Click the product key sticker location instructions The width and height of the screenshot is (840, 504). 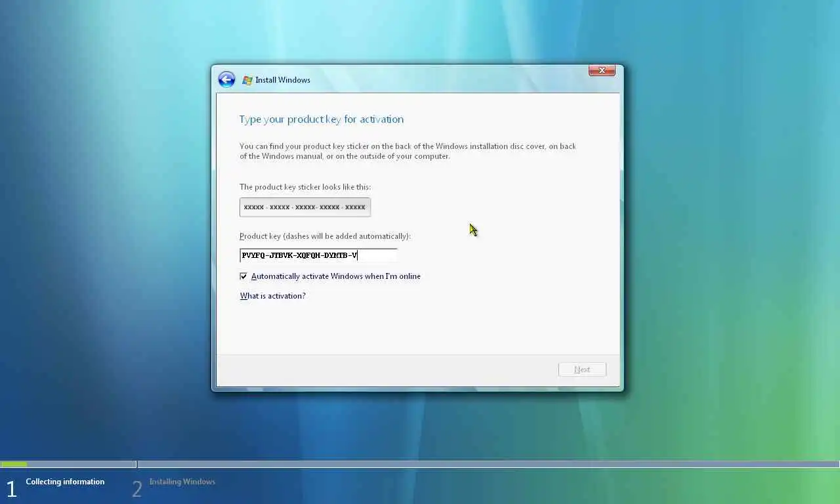[x=408, y=151]
